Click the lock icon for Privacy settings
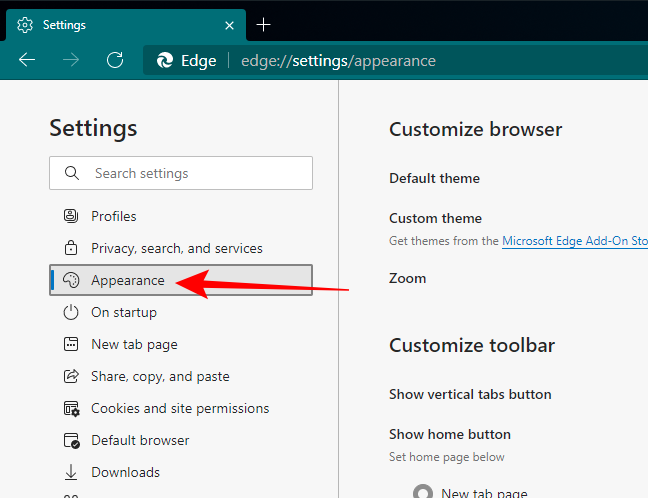This screenshot has width=648, height=498. coord(71,248)
